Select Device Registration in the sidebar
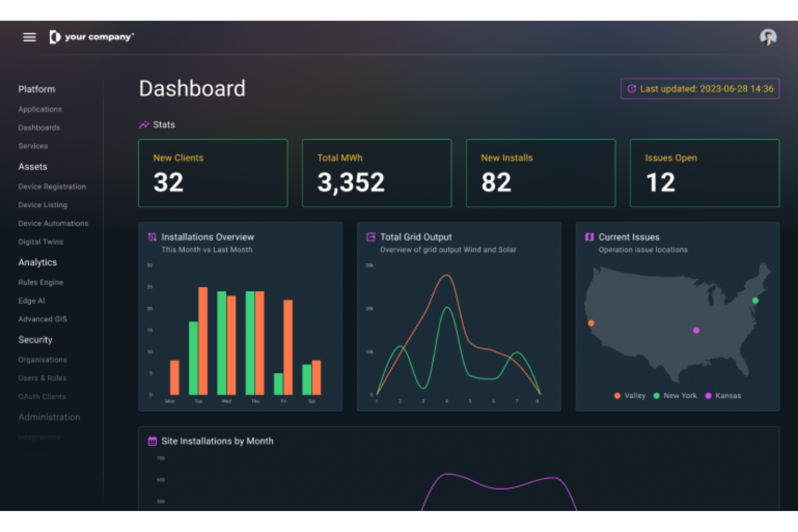This screenshot has height=532, width=798. (x=52, y=186)
